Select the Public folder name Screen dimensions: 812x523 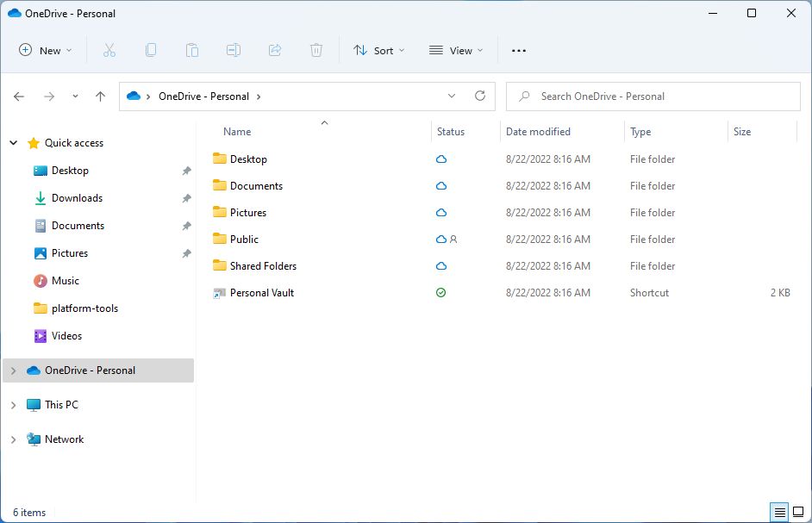pyautogui.click(x=244, y=240)
